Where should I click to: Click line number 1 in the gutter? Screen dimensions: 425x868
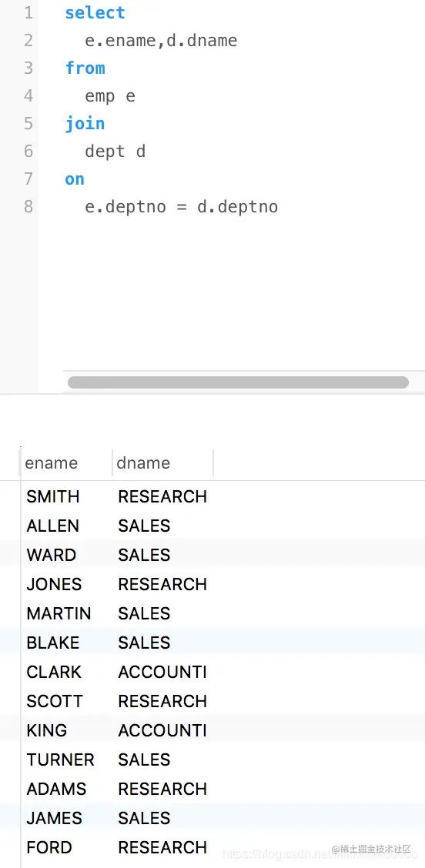28,13
